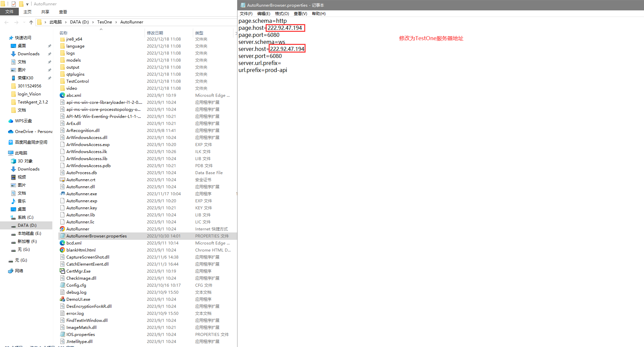Select the CertMgr.Exe file icon

tap(62, 271)
